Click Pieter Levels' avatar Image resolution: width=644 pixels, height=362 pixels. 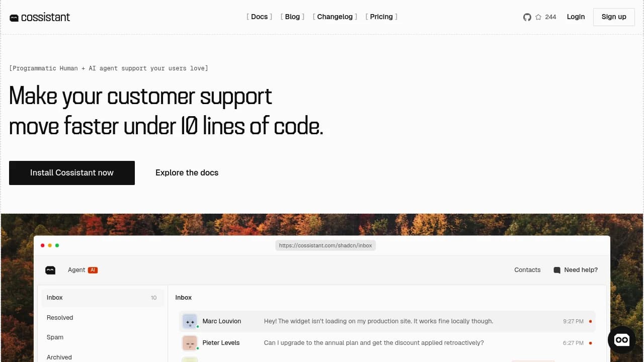(190, 343)
